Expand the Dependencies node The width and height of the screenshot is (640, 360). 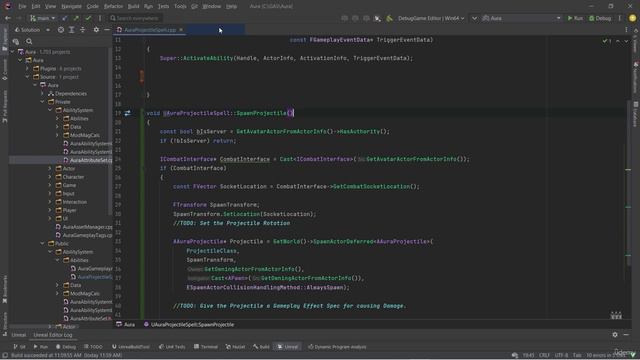coord(42,93)
